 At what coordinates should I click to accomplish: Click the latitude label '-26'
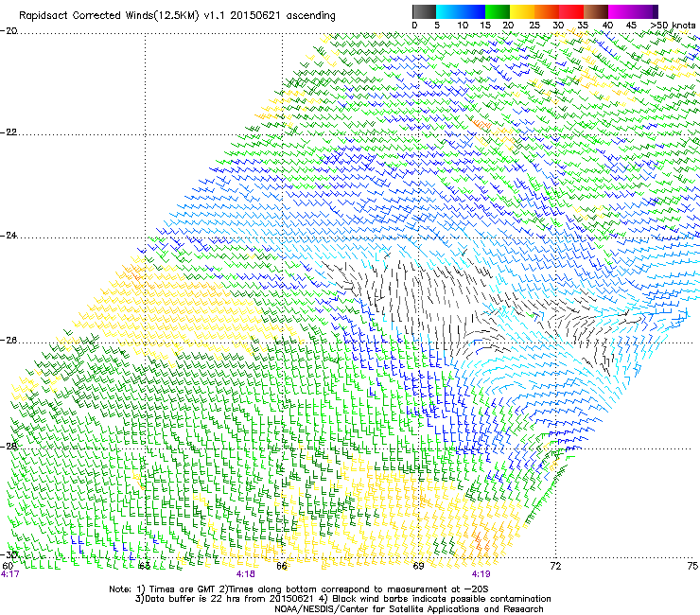(9, 340)
